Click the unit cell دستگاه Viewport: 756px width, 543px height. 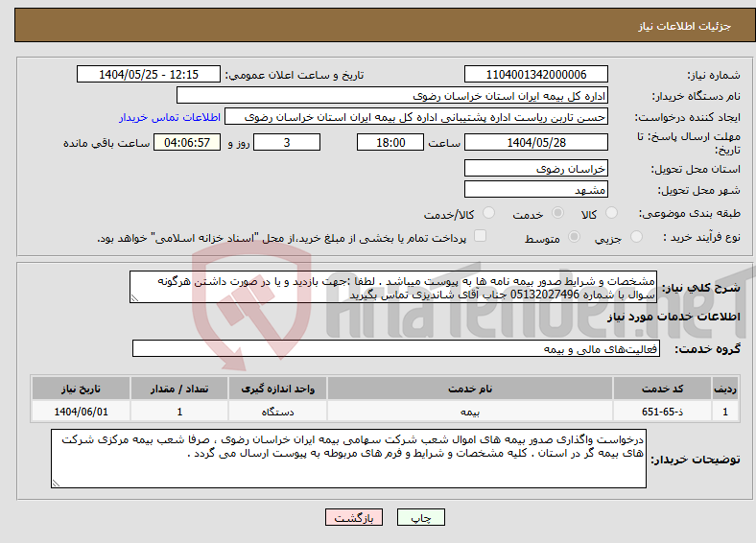pos(277,412)
